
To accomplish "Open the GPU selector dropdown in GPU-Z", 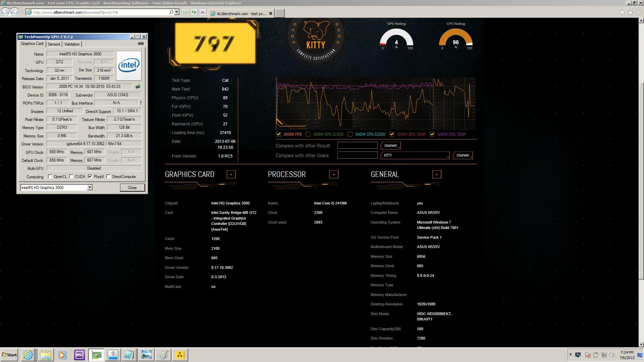I will (x=90, y=188).
